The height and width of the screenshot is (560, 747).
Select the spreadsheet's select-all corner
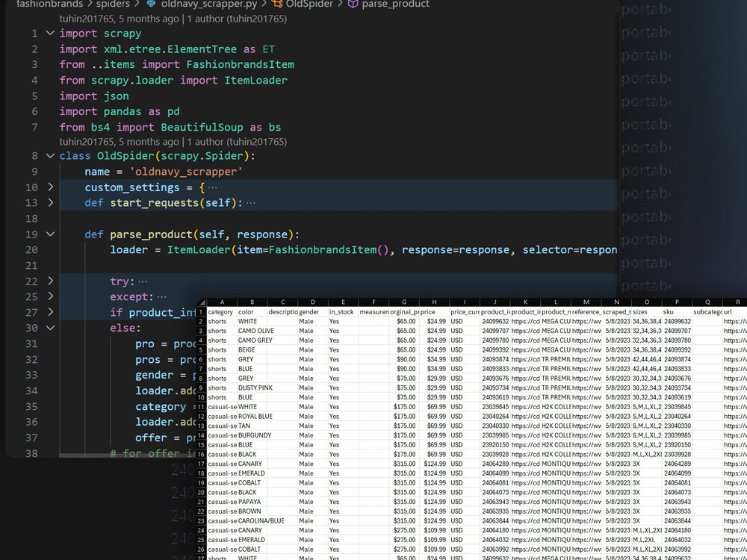[202, 302]
